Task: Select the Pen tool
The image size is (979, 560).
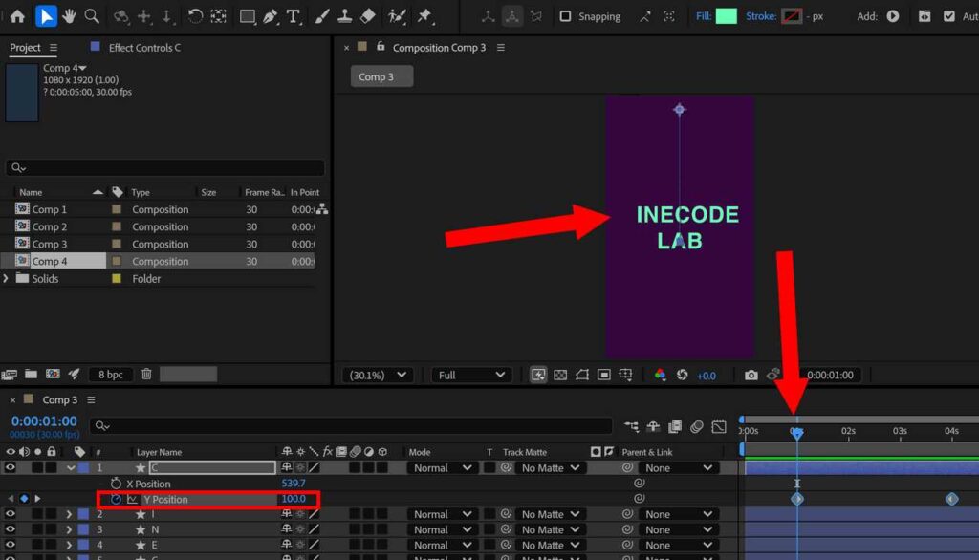Action: tap(270, 16)
